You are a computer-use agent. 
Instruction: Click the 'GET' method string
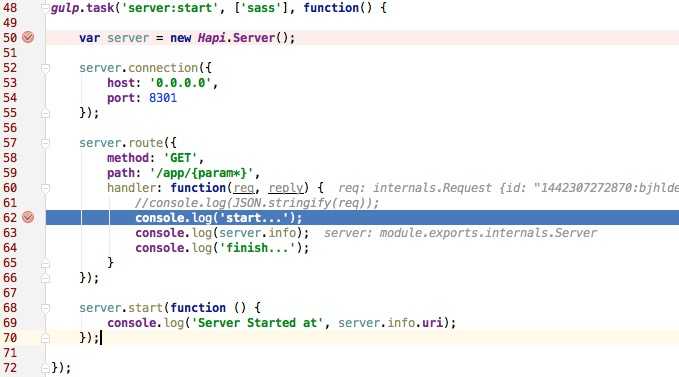pos(181,158)
